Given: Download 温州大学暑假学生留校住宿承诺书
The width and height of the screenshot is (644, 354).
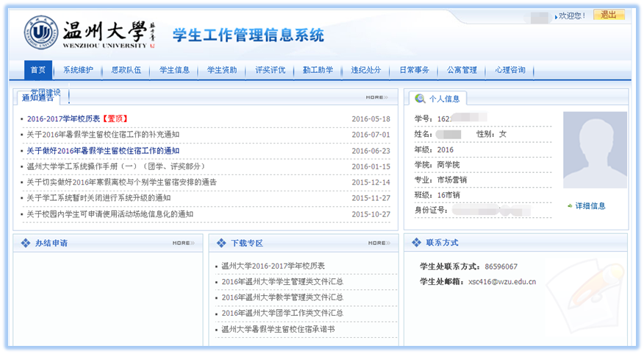Looking at the screenshot, I should (x=278, y=330).
